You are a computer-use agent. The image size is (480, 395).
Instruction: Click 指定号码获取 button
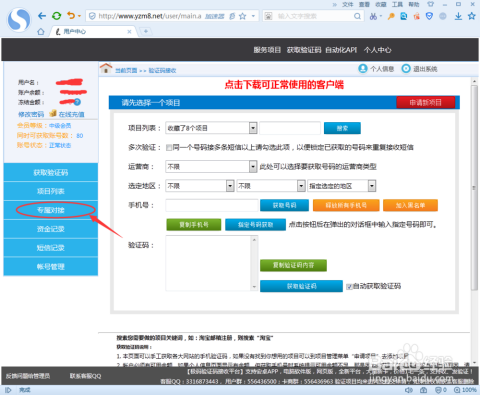[x=255, y=225]
